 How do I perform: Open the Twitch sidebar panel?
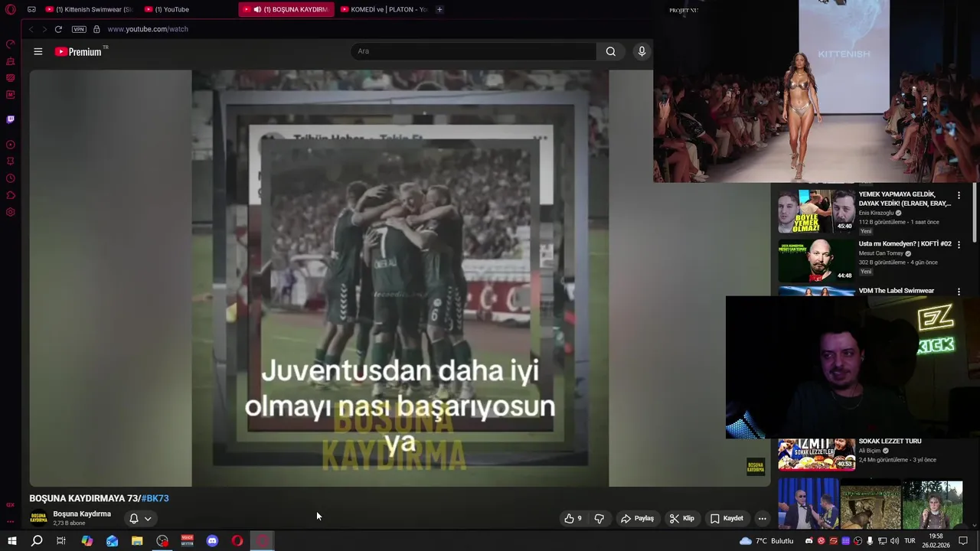coord(11,119)
